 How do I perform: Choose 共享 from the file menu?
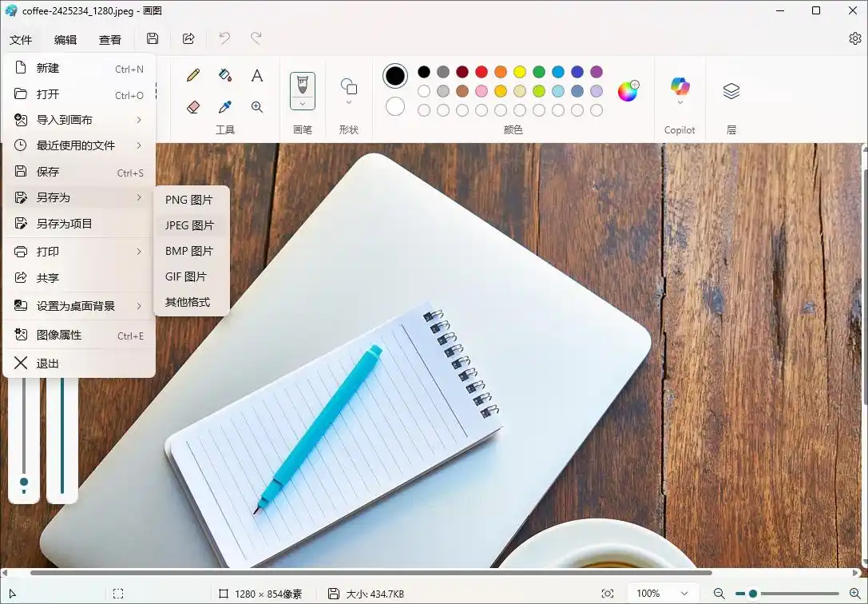pos(79,277)
